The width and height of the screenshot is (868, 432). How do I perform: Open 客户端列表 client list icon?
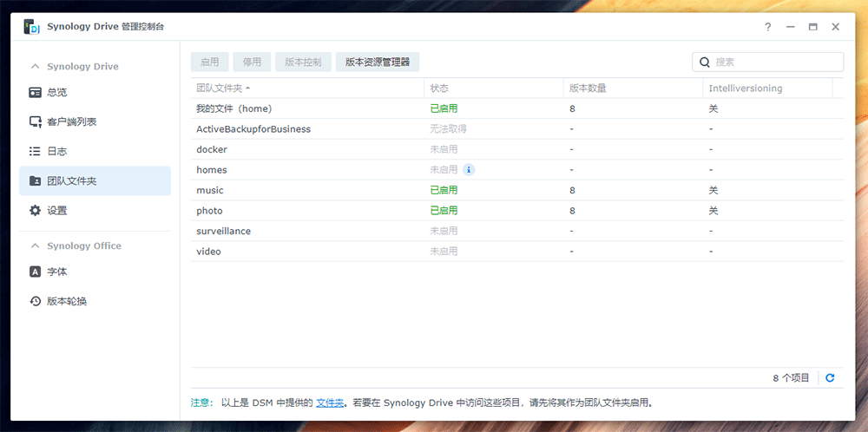[x=36, y=121]
